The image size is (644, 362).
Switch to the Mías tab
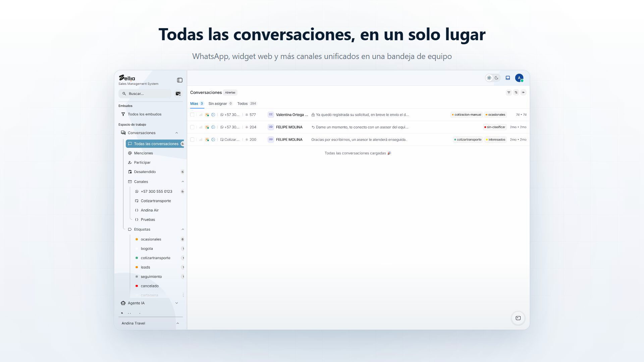(197, 104)
